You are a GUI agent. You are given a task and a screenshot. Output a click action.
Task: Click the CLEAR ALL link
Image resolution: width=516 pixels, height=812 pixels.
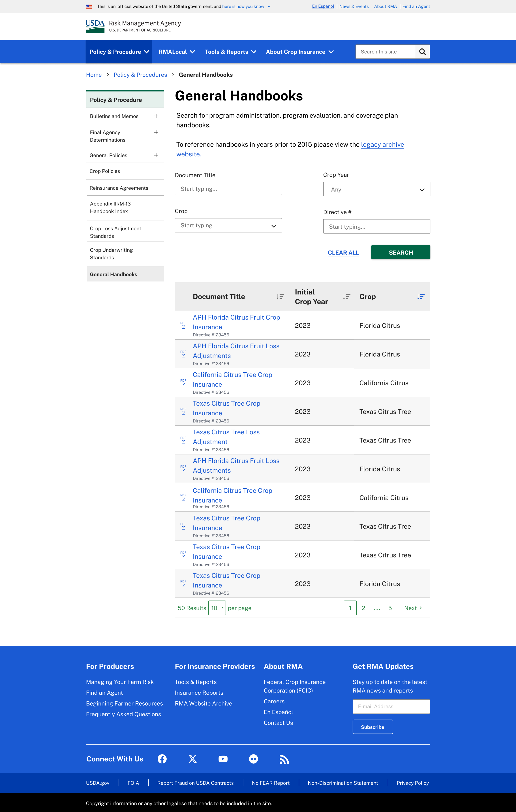point(343,253)
